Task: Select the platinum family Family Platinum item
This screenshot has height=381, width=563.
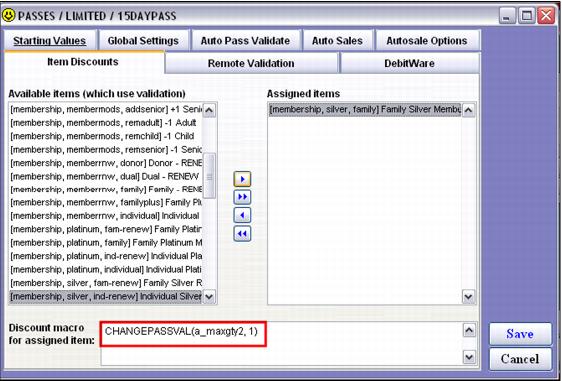Action: coord(106,243)
